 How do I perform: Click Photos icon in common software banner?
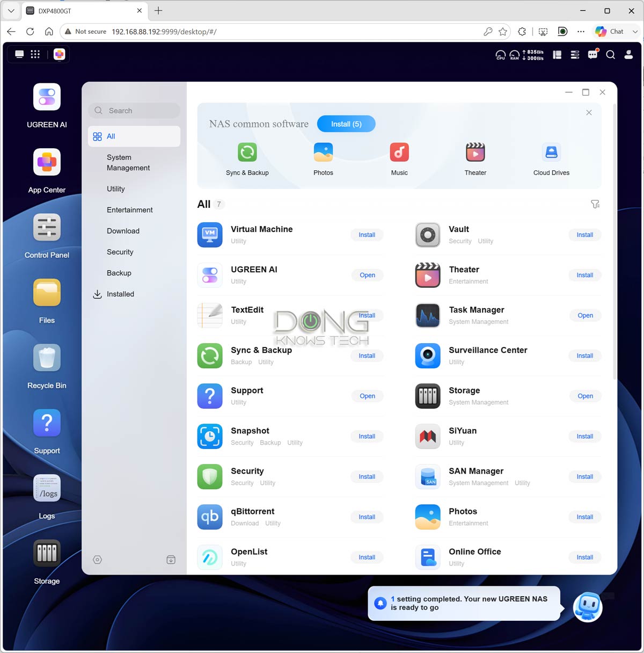(x=323, y=152)
